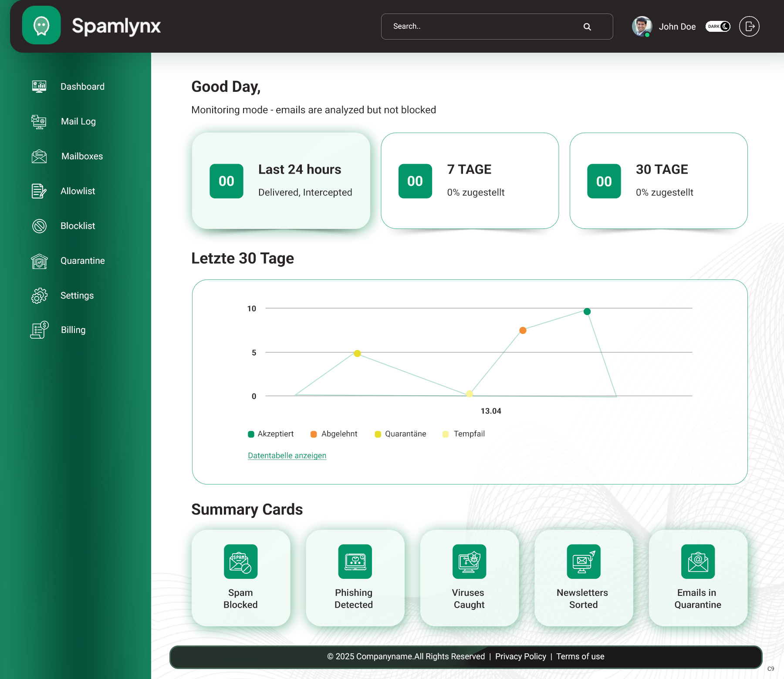Click the Datentabelle anzeigen link
The width and height of the screenshot is (784, 679).
(x=287, y=455)
